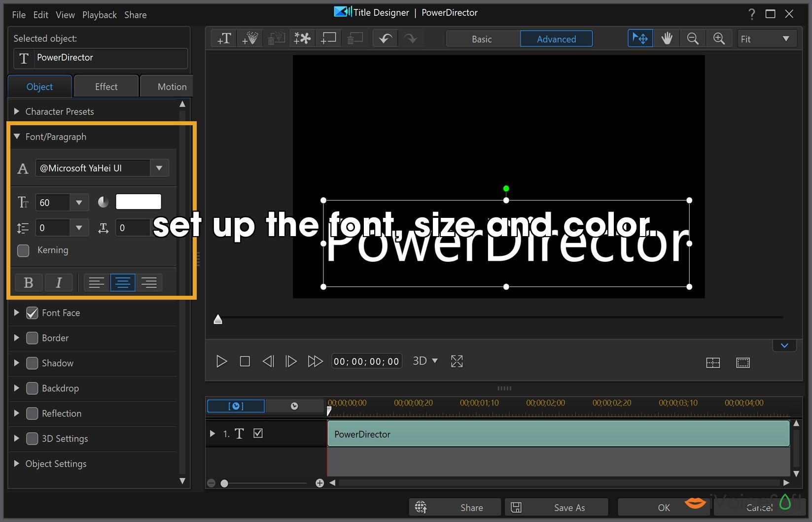Enable the Kerning checkbox
Viewport: 812px width, 522px height.
coord(23,250)
